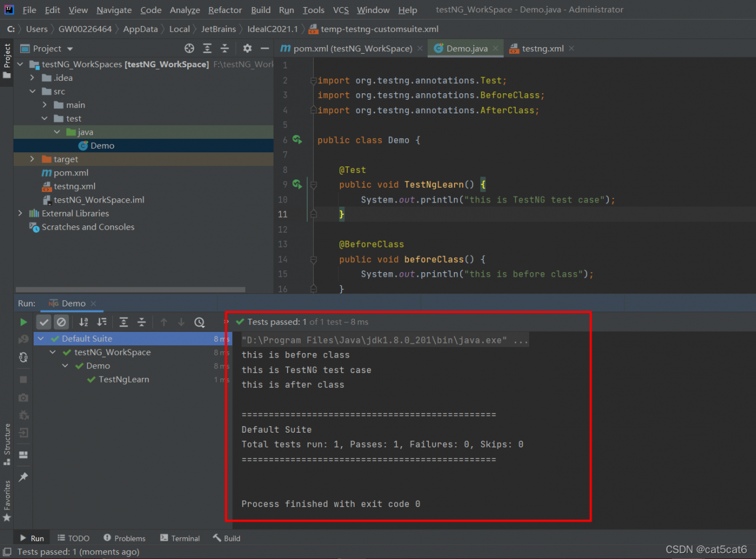Close the Demo run tab

94,303
